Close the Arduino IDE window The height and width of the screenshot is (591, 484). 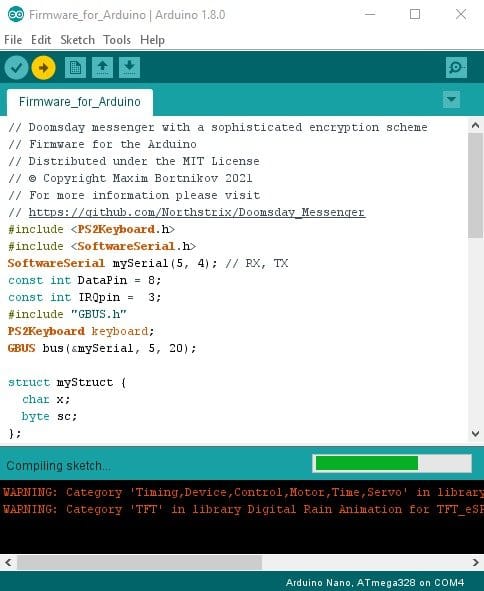pyautogui.click(x=461, y=14)
